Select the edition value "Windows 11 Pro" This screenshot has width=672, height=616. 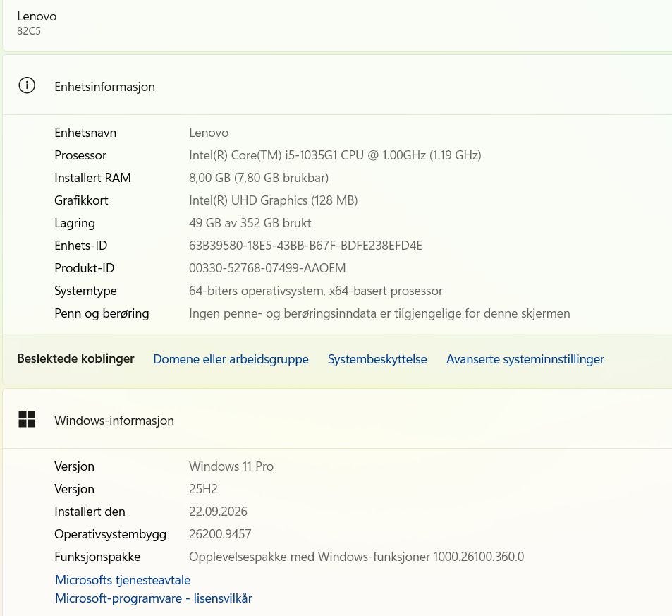231,466
